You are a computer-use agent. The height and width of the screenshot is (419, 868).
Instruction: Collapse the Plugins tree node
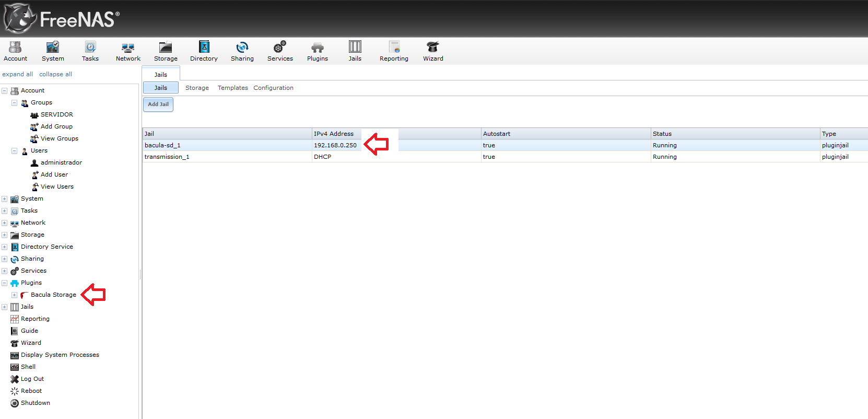pyautogui.click(x=5, y=283)
